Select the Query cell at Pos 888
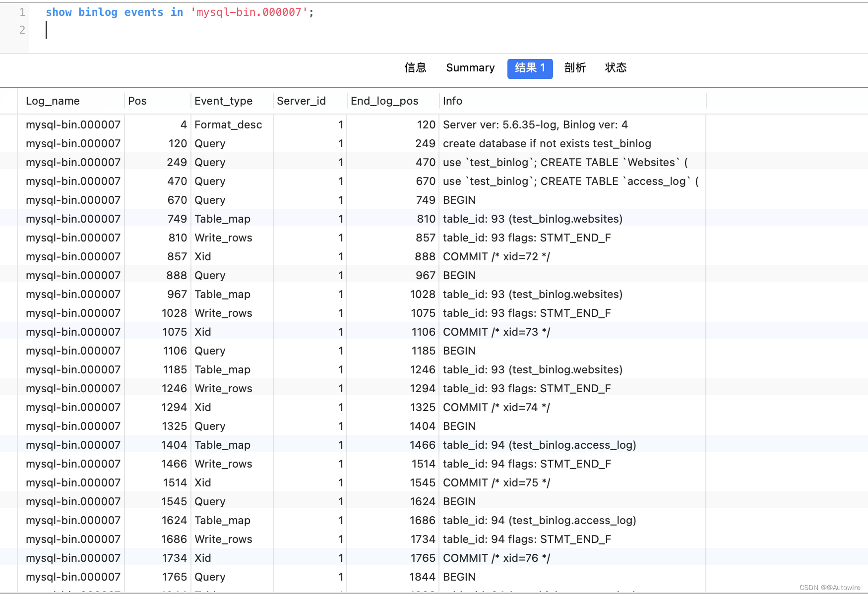Screen dimensions: 868x595 [x=232, y=276]
